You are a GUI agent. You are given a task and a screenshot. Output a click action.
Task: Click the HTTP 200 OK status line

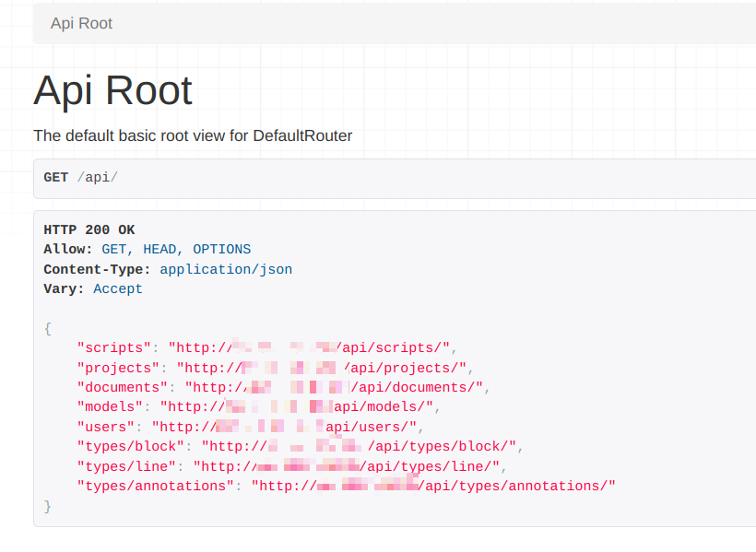(89, 229)
